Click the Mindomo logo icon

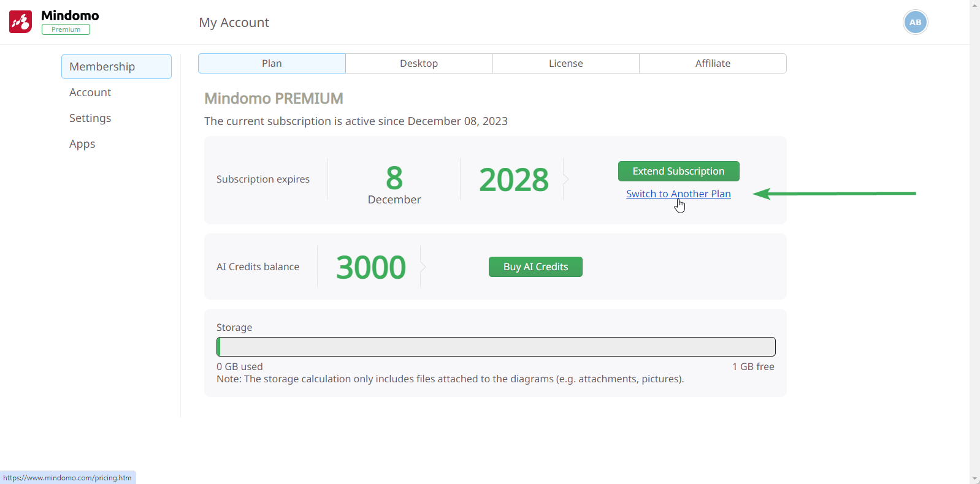[x=20, y=22]
